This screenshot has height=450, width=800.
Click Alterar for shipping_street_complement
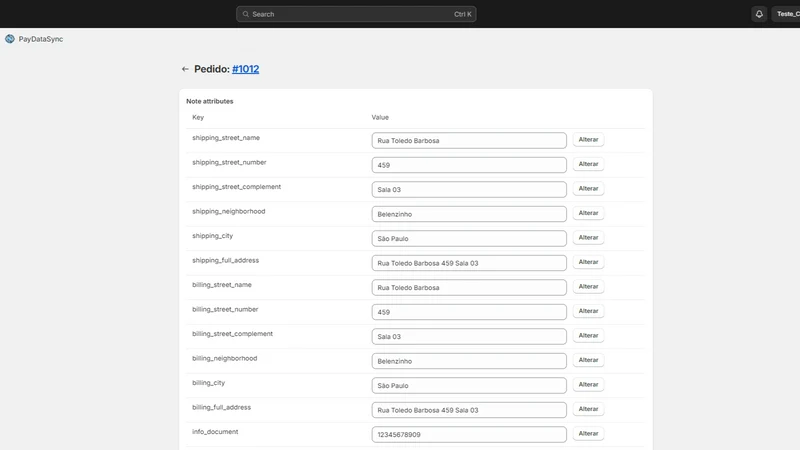click(x=588, y=188)
